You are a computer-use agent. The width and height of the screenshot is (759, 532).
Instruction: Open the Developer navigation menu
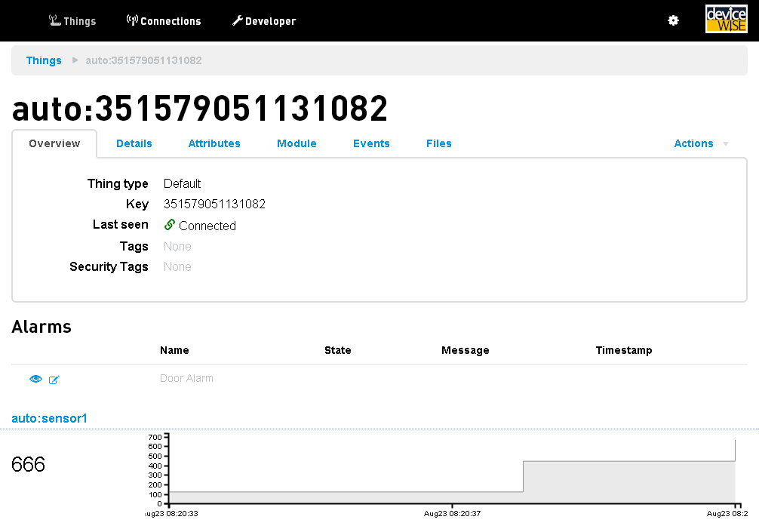264,21
